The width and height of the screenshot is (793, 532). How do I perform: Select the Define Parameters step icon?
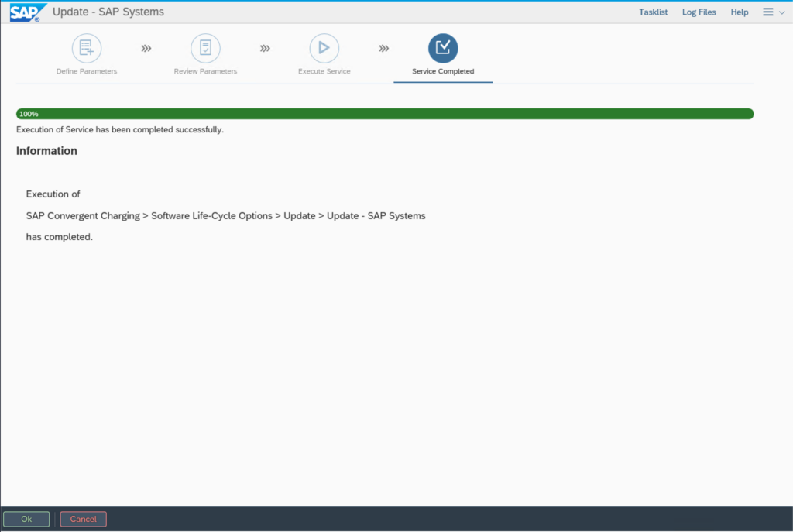coord(87,48)
